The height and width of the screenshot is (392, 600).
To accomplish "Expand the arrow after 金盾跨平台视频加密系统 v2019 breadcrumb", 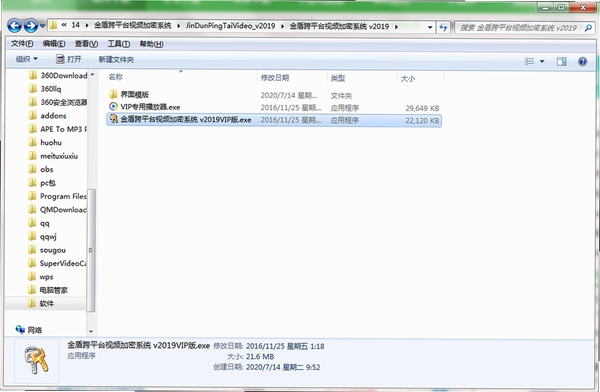I will point(396,27).
